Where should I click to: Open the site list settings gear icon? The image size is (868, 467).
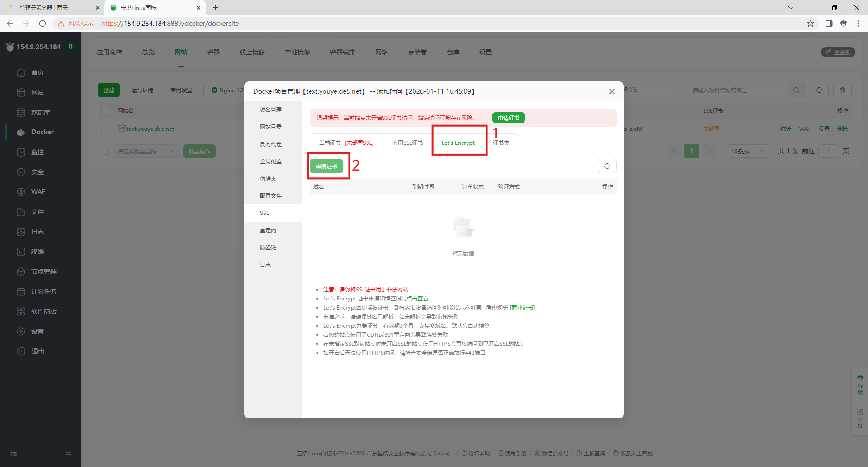(842, 90)
